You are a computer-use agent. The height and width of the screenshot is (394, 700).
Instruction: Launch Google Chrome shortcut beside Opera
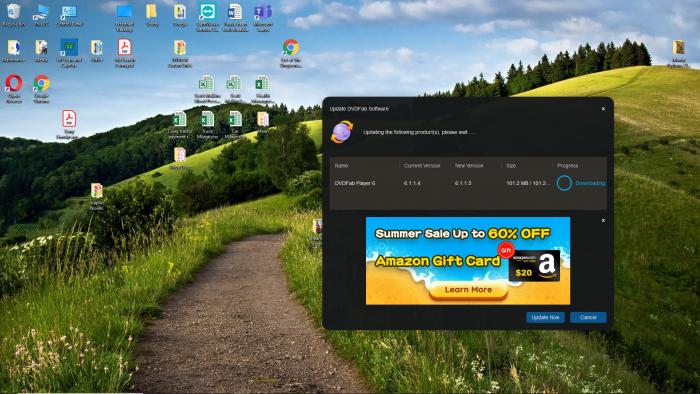coord(41,88)
